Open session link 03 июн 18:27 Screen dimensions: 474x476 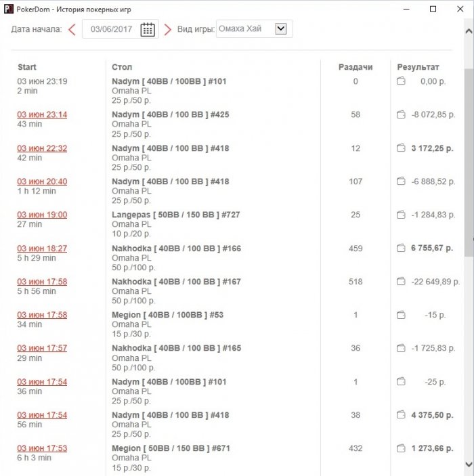click(42, 248)
